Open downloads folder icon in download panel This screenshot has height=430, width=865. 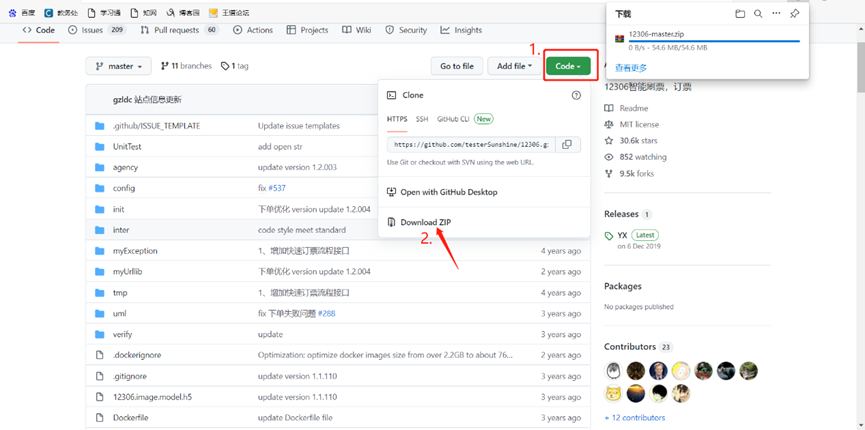point(740,14)
